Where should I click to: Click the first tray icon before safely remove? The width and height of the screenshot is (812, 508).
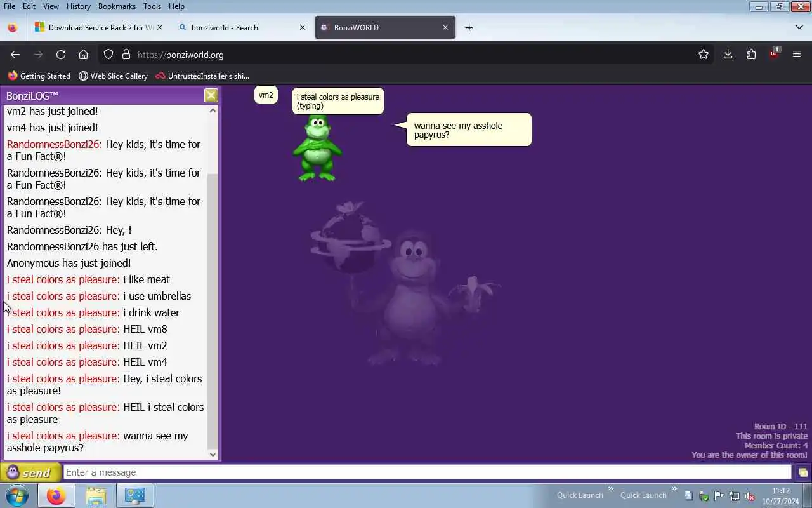coord(688,496)
